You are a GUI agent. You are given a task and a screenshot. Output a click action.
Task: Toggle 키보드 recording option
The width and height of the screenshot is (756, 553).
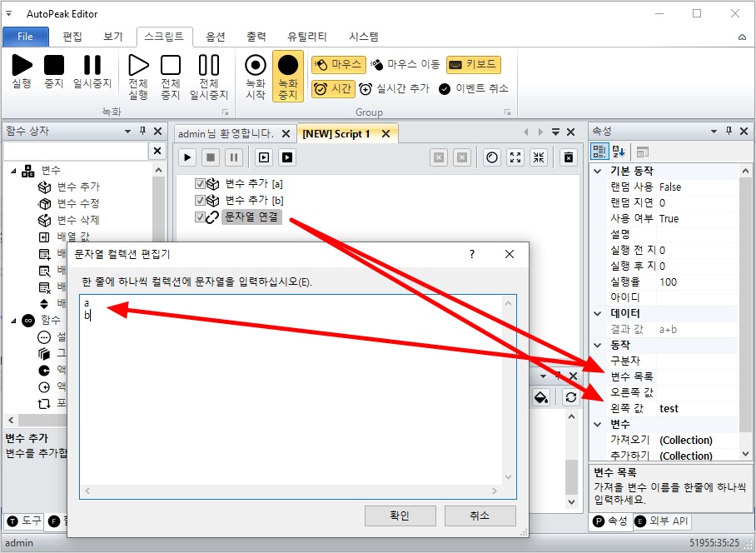474,65
